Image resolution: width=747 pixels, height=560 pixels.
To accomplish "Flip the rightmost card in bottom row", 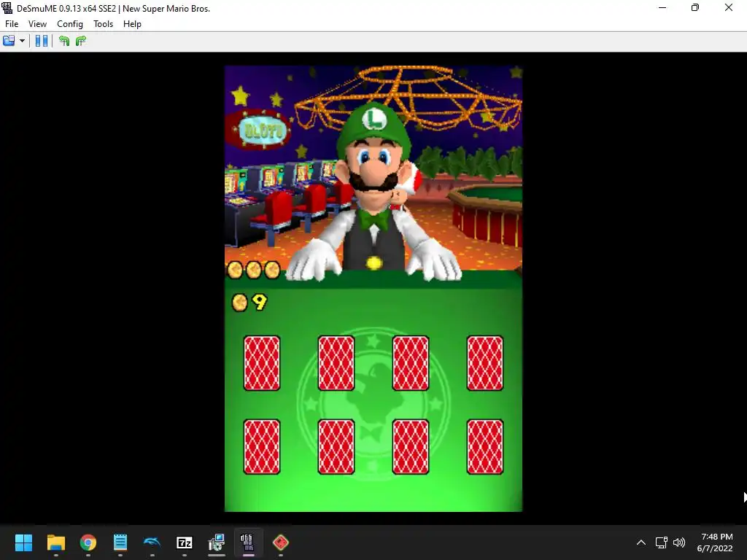I will click(484, 447).
